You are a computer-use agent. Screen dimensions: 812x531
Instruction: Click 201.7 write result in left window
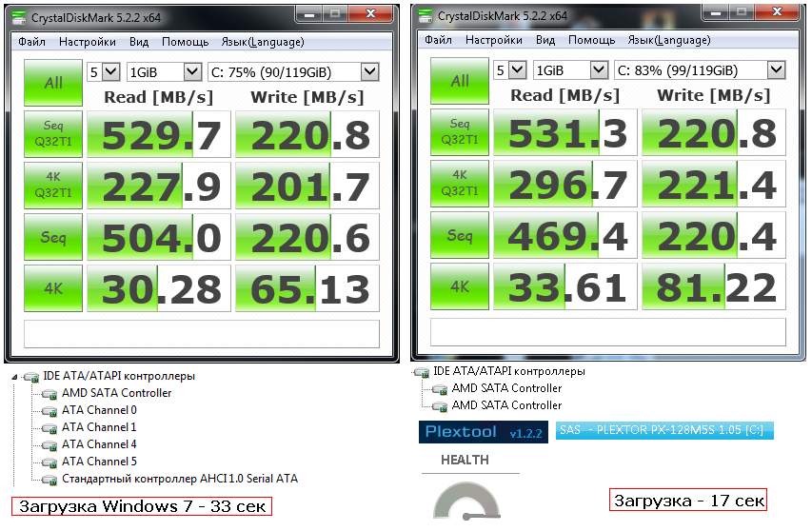tap(307, 186)
